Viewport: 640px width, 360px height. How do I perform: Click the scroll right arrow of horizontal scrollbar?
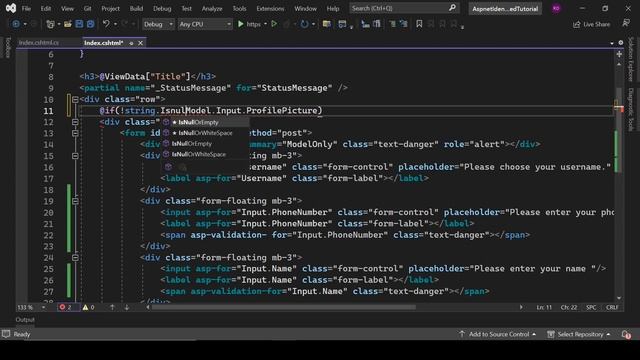point(521,307)
